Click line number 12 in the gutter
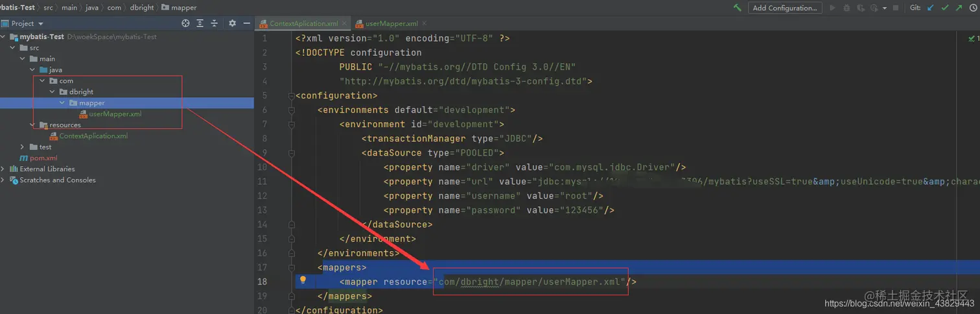 tap(262, 196)
